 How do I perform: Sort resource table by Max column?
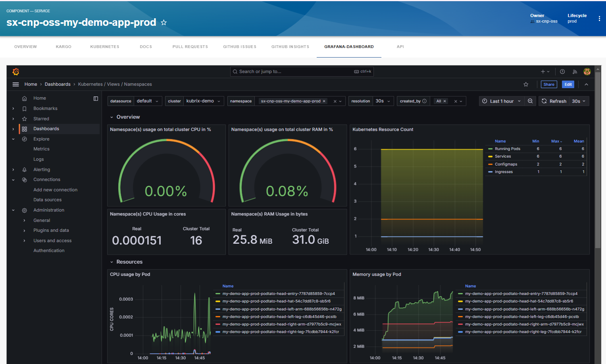pos(556,141)
